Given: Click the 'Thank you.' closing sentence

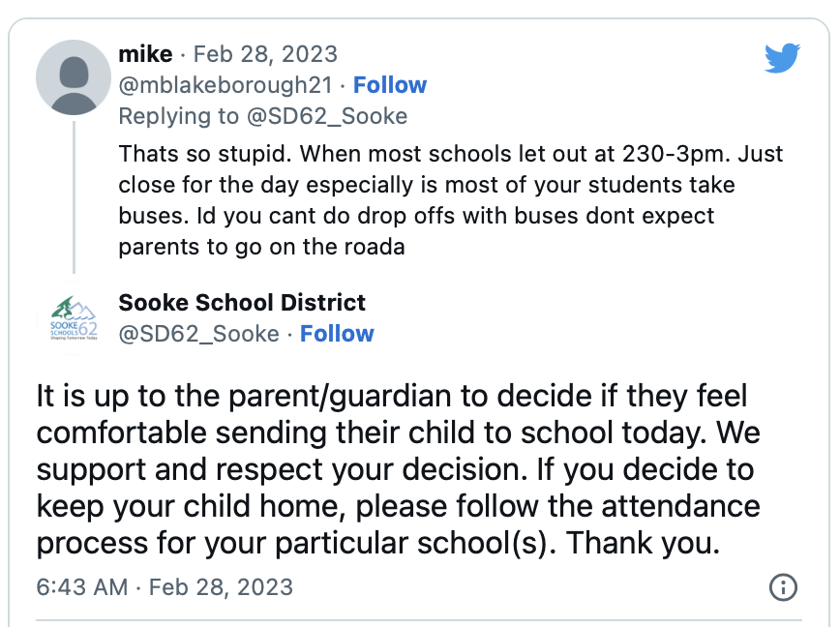Looking at the screenshot, I should (x=643, y=543).
